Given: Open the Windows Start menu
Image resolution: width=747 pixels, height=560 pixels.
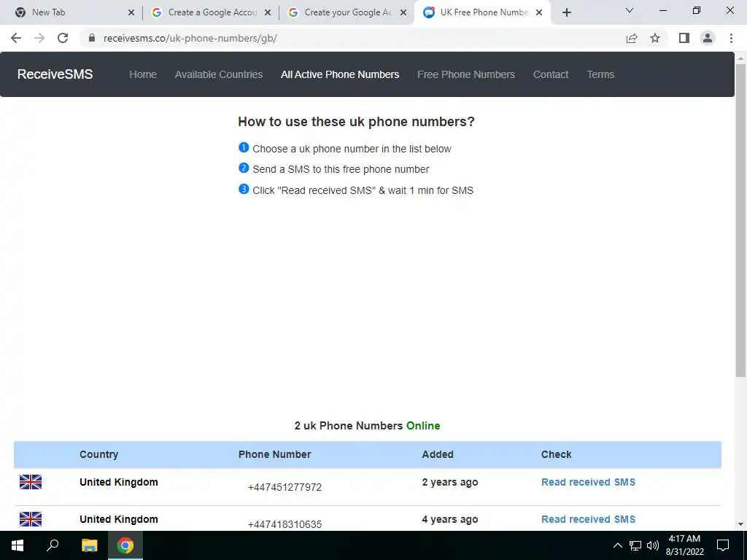Looking at the screenshot, I should [18, 545].
